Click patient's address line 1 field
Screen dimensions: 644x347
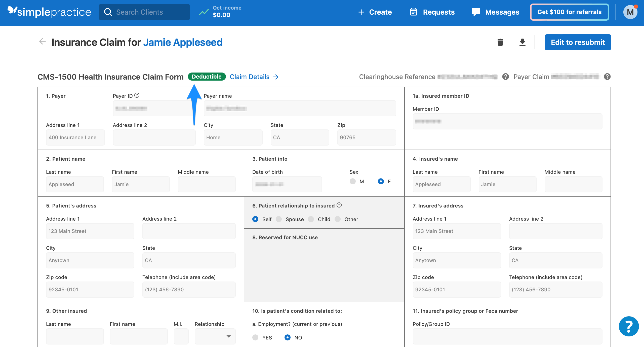point(90,231)
